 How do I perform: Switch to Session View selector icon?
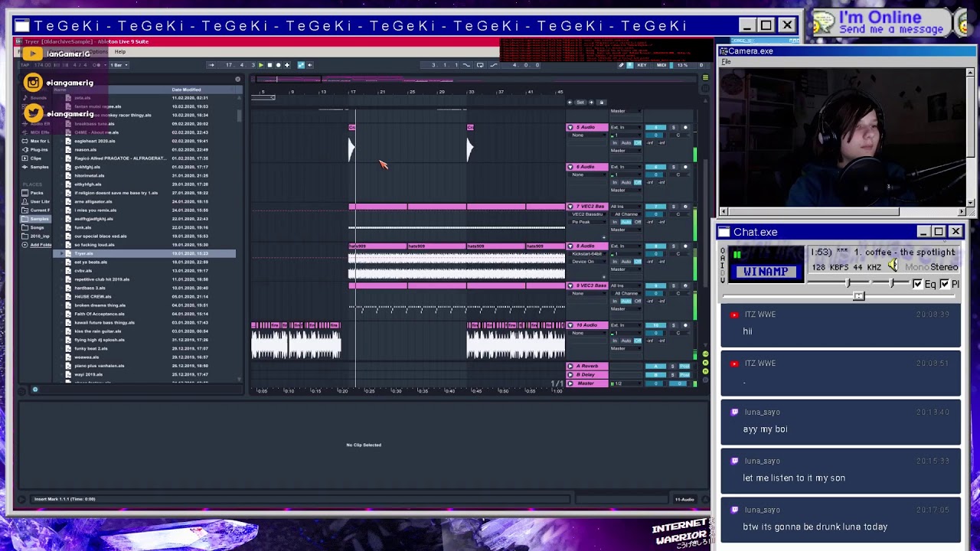click(x=705, y=88)
